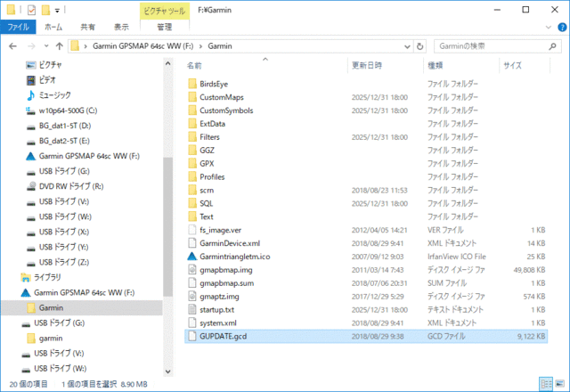Click the Profiles folder icon

coord(192,176)
